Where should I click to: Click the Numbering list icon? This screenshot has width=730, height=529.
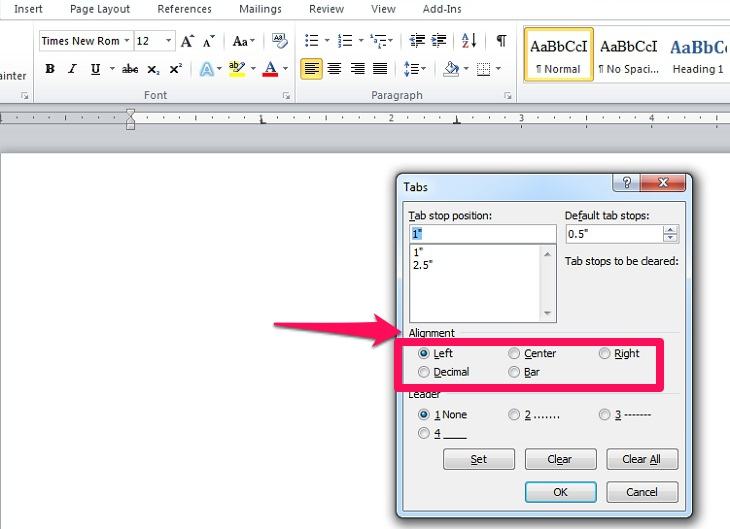(x=345, y=41)
